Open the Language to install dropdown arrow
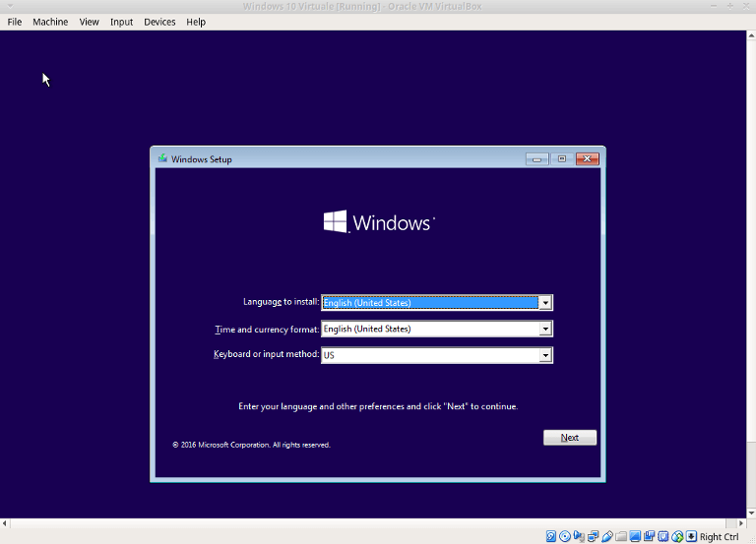This screenshot has height=544, width=756. tap(545, 303)
